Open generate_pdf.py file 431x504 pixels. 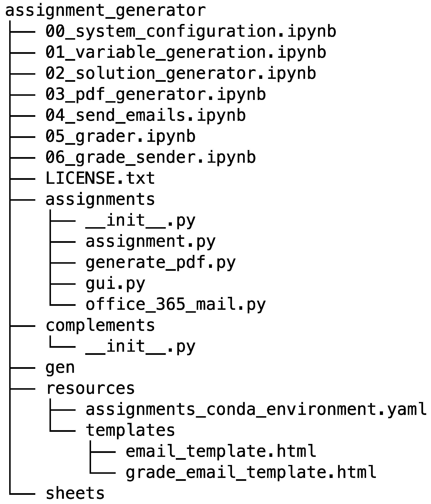(160, 262)
